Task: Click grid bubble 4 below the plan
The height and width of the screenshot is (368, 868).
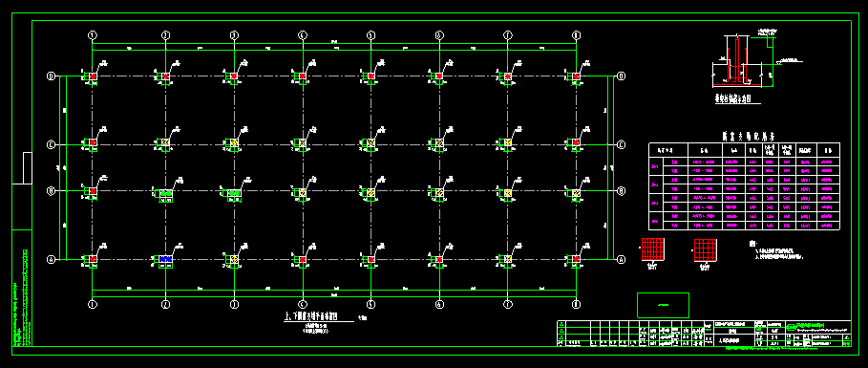Action: coord(303,304)
